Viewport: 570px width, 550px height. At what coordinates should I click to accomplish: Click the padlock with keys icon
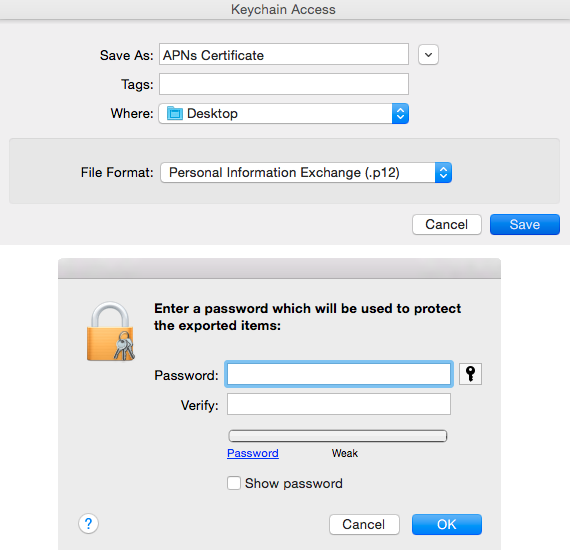[x=111, y=331]
